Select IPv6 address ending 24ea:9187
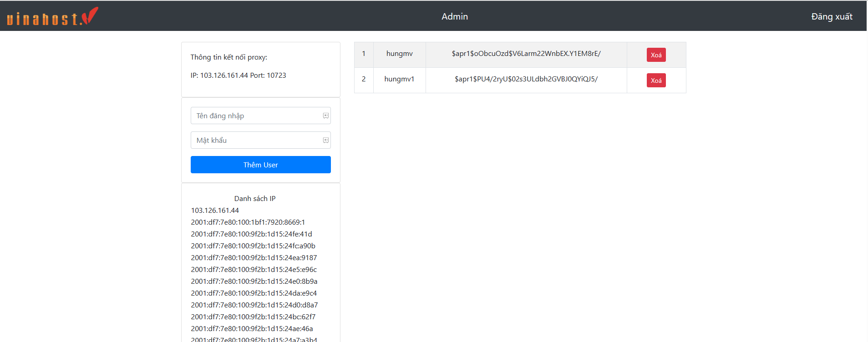 254,258
